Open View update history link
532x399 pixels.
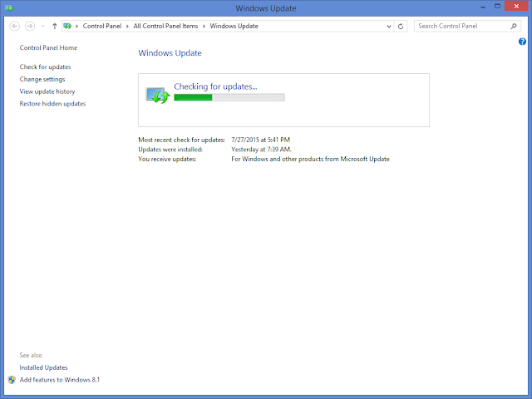[47, 91]
